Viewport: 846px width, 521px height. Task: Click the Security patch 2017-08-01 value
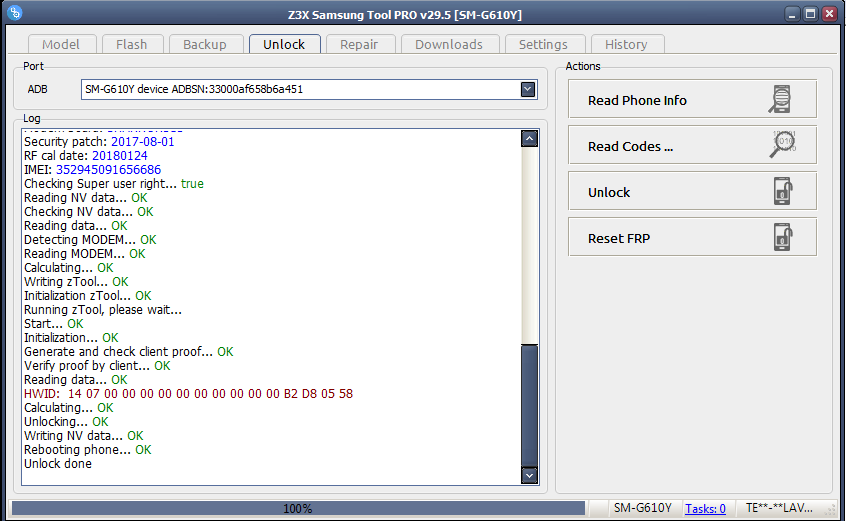pos(142,142)
